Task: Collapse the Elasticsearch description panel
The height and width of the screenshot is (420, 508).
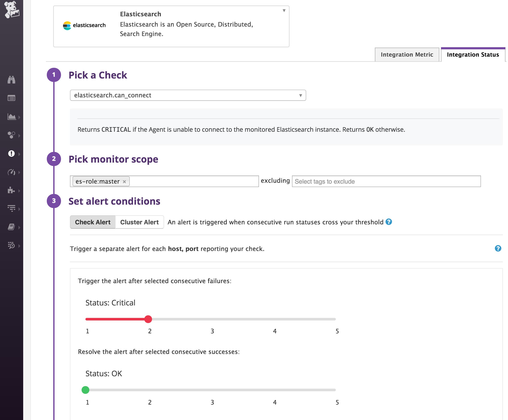Action: click(283, 10)
